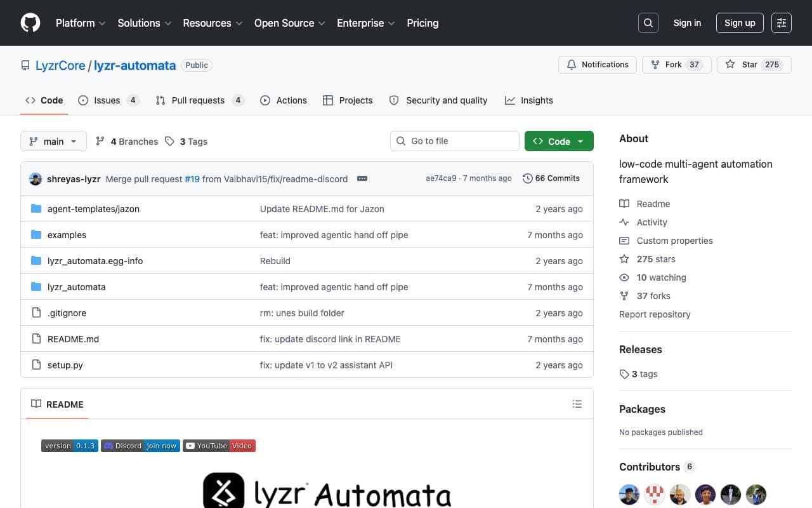Open the README outline icon
Screen dimensions: 812x508
577,404
